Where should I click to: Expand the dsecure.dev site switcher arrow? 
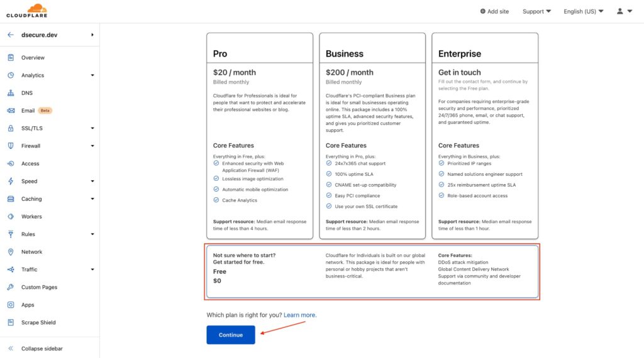[x=92, y=35]
